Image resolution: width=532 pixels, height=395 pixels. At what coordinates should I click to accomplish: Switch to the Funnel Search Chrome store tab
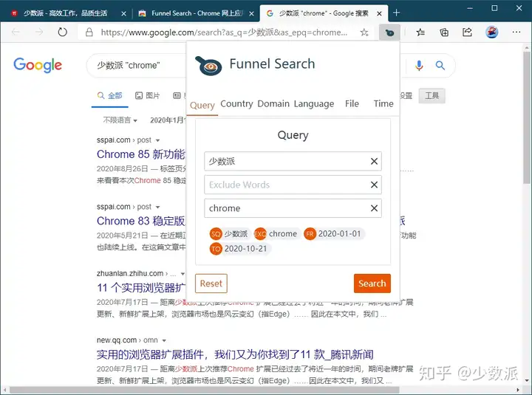196,13
